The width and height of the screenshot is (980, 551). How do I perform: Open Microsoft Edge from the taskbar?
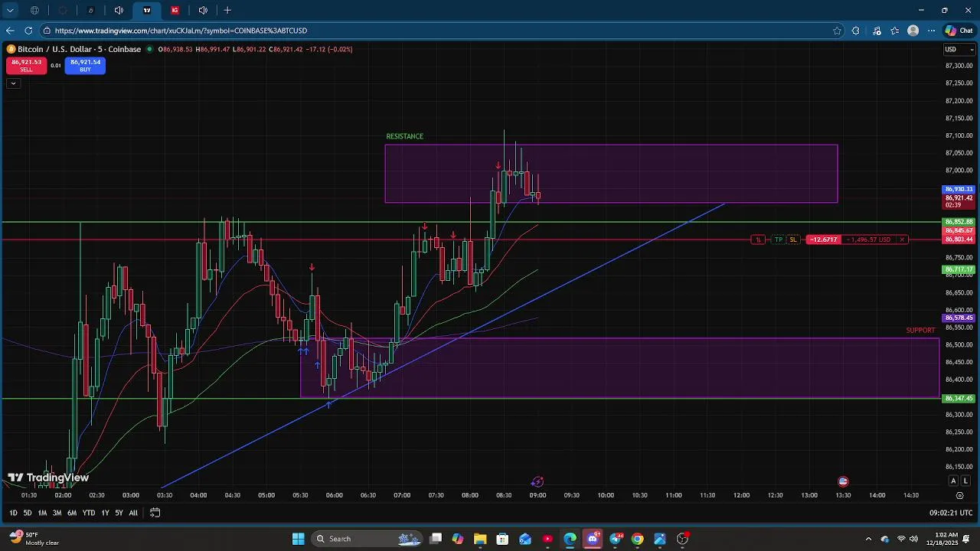[570, 539]
